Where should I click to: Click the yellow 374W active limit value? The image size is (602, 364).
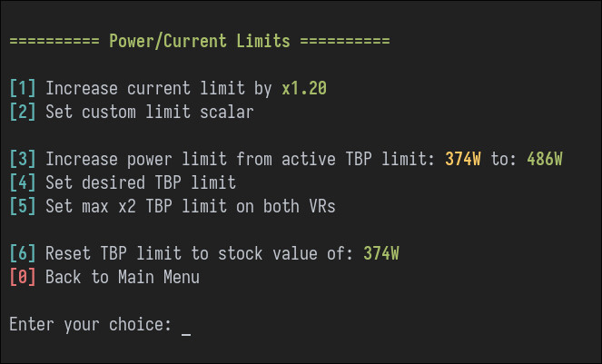pos(463,160)
